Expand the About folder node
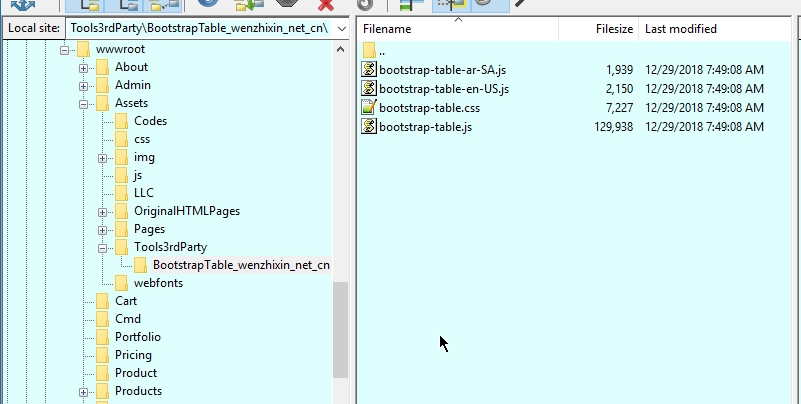 [83, 68]
